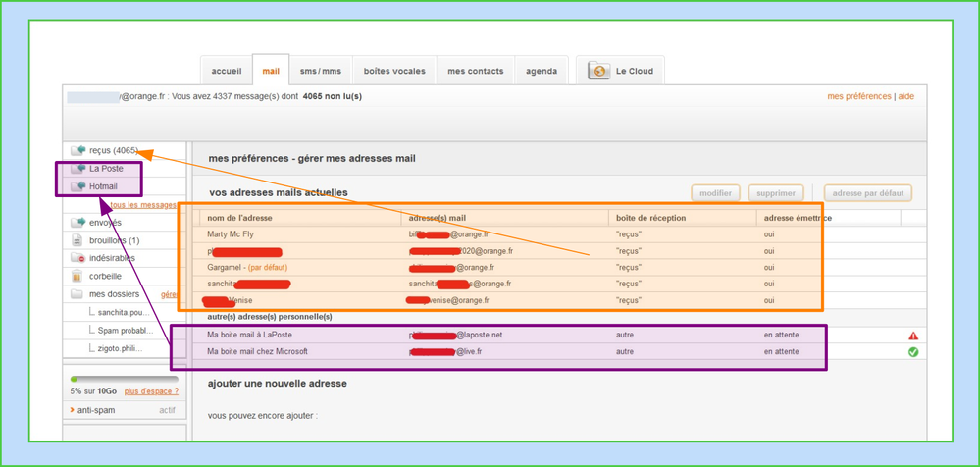Image resolution: width=980 pixels, height=467 pixels.
Task: Open the reçus inbox folder icon
Action: click(x=77, y=151)
